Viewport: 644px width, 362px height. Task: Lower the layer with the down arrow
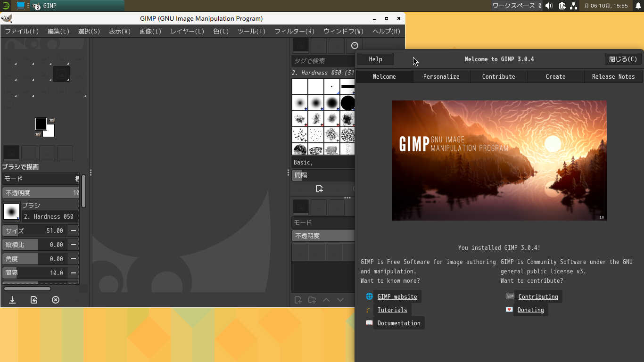point(340,300)
